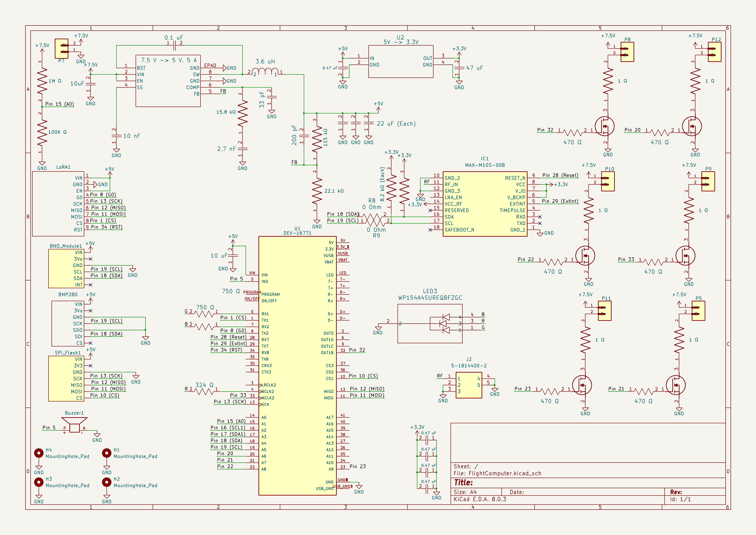
Task: Click the 3.6 uH inductor coil
Action: click(x=265, y=71)
